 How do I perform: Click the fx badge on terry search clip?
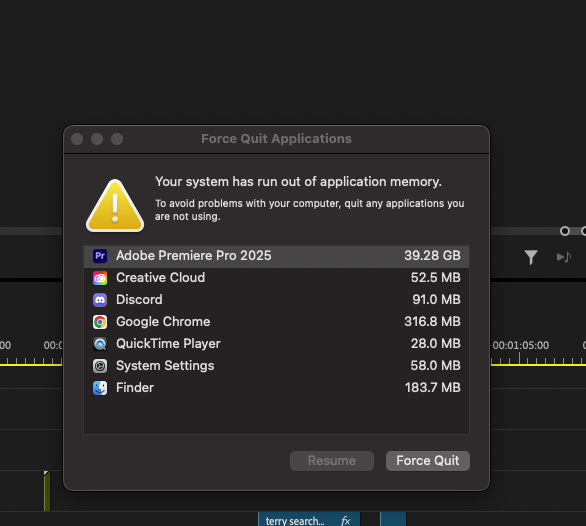point(346,520)
